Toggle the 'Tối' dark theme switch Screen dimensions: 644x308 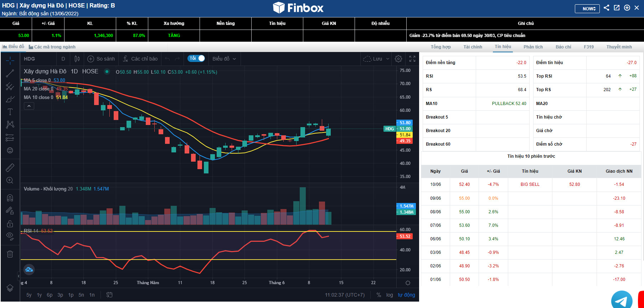coord(196,58)
